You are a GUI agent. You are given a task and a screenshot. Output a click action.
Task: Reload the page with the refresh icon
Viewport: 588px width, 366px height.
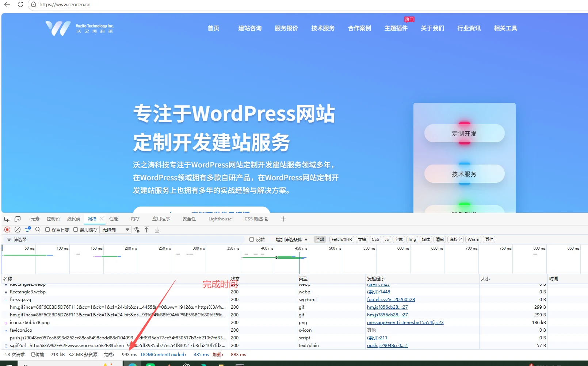click(20, 4)
